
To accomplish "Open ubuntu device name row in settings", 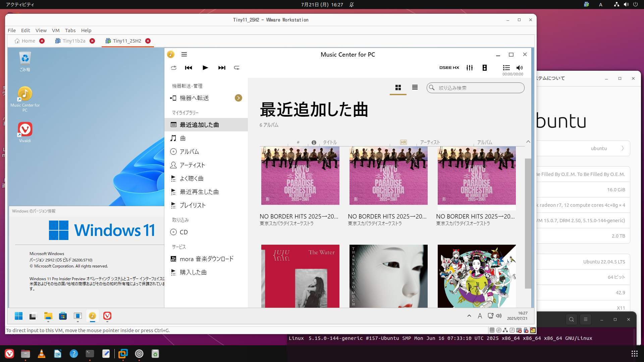I will point(583,148).
